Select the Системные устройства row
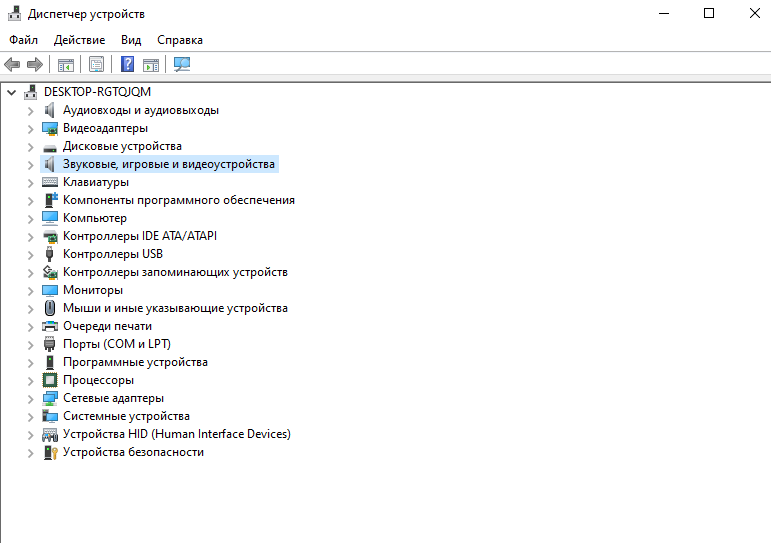 click(116, 416)
